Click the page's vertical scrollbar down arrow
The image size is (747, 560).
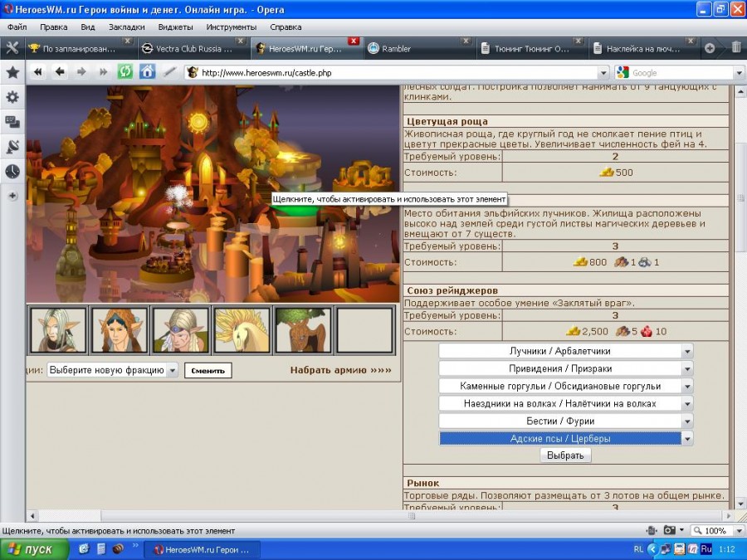coord(740,504)
